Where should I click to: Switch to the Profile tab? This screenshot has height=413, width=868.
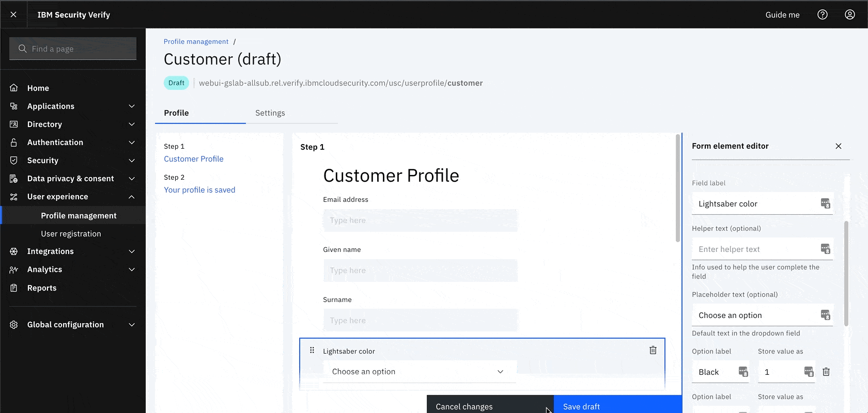pos(200,113)
